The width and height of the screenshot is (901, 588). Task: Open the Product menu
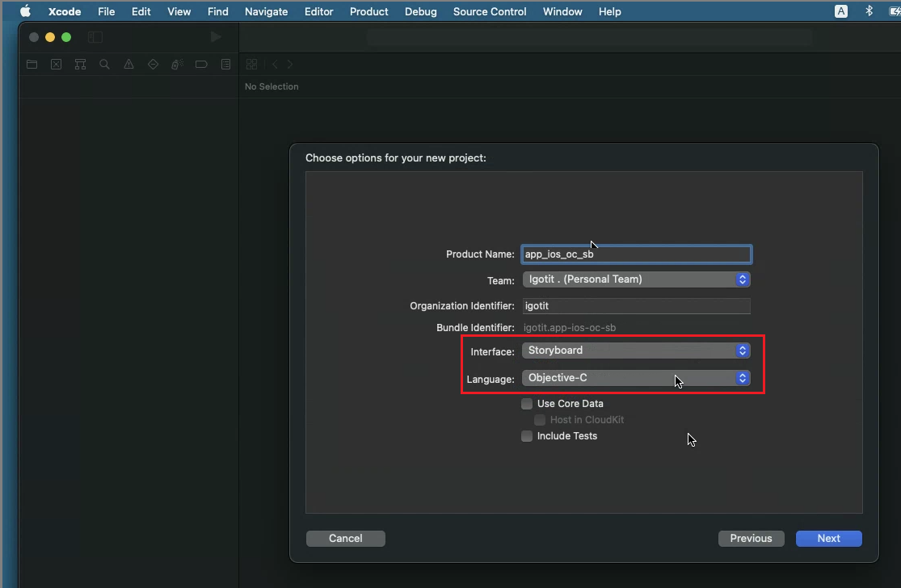pyautogui.click(x=369, y=11)
